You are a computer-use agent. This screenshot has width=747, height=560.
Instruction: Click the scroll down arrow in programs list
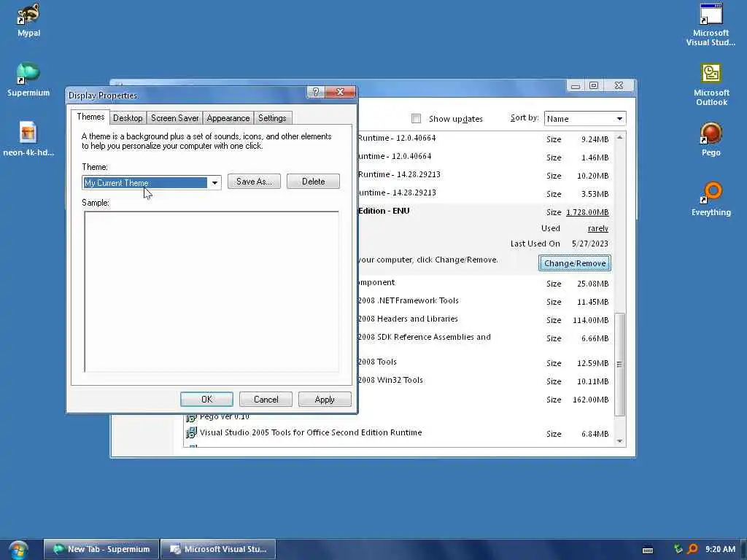(619, 441)
